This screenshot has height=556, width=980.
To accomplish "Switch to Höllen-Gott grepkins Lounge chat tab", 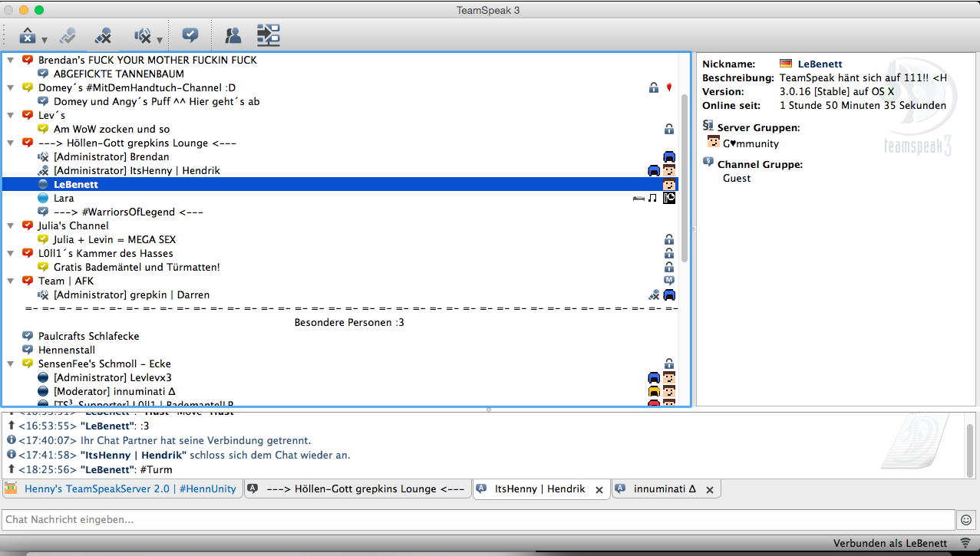I will 357,489.
